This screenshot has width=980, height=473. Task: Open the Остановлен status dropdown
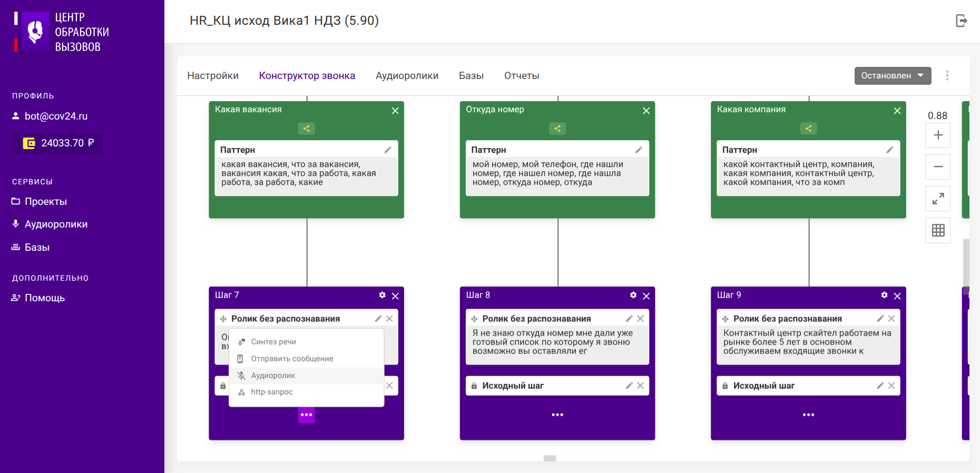pyautogui.click(x=893, y=75)
